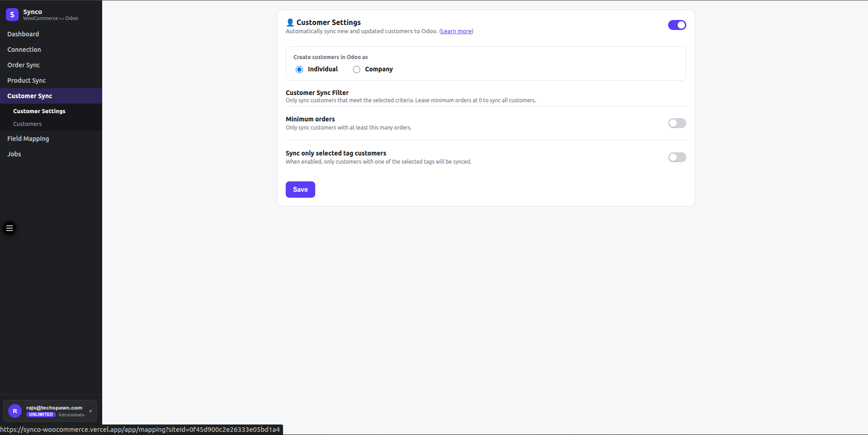Enable the Minimum orders toggle
The image size is (868, 435).
(x=677, y=123)
